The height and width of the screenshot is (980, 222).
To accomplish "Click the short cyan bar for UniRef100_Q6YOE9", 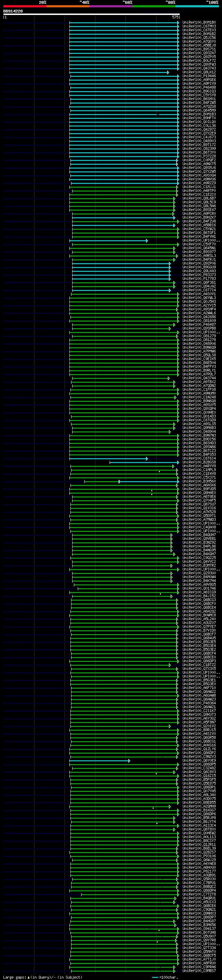I will coord(100,761).
